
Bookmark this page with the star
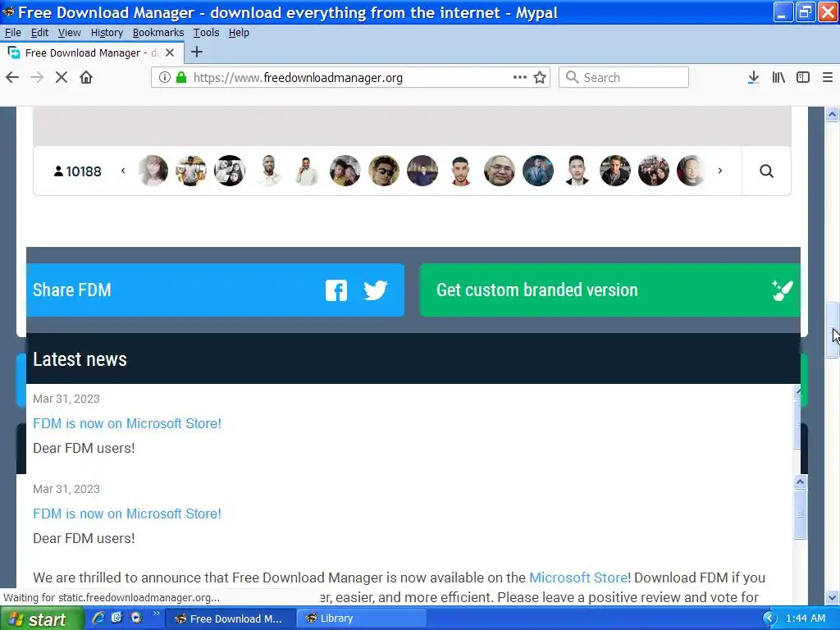[x=540, y=78]
